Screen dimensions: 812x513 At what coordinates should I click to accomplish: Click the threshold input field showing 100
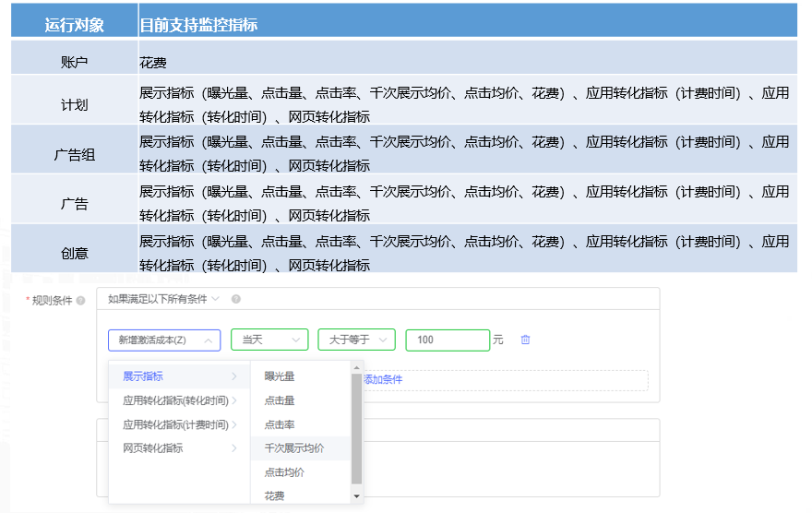pyautogui.click(x=447, y=340)
